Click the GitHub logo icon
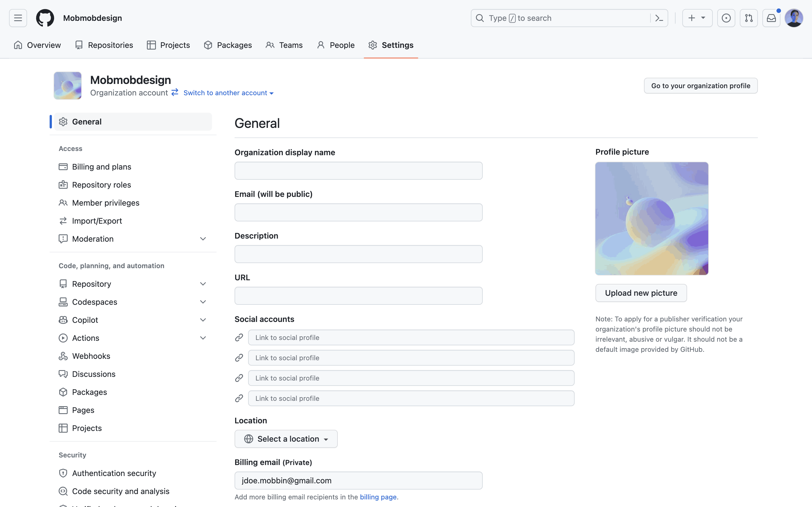The width and height of the screenshot is (812, 507). point(45,18)
